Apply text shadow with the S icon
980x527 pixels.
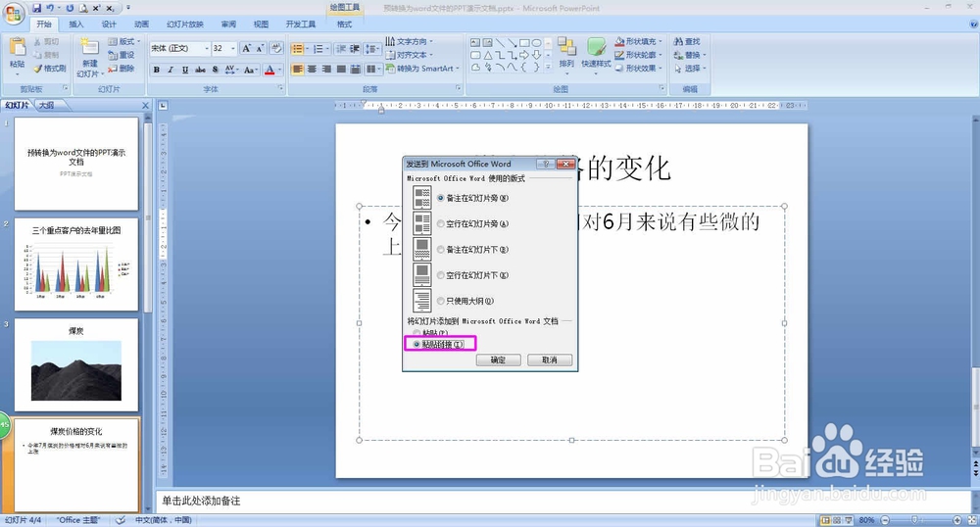(x=215, y=70)
